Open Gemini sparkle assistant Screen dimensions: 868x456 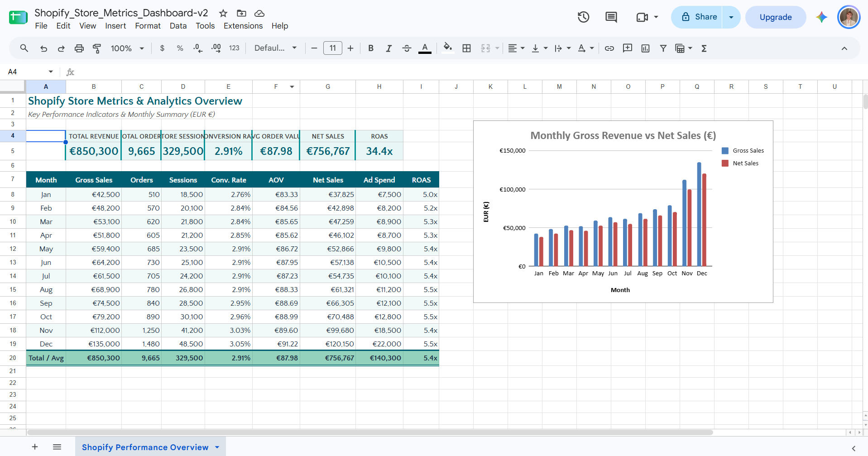tap(822, 17)
